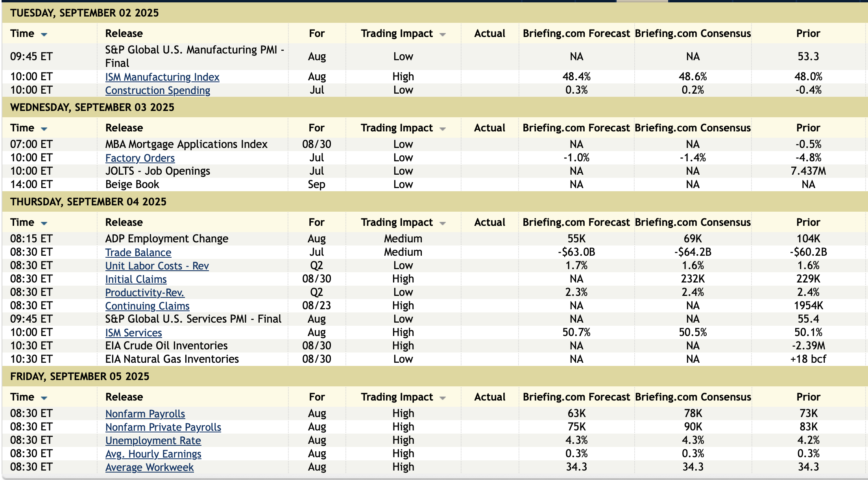Click the Time sort arrow under Tuesday, September 02

click(x=44, y=35)
